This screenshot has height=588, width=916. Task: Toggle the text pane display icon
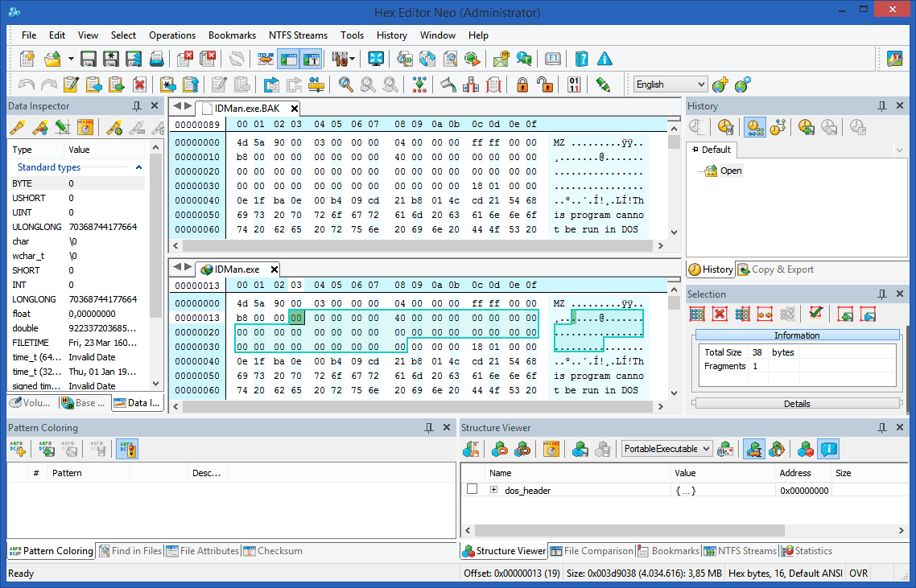point(310,58)
